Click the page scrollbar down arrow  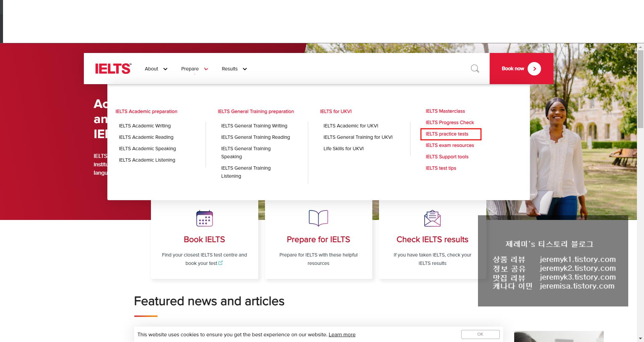pos(640,339)
